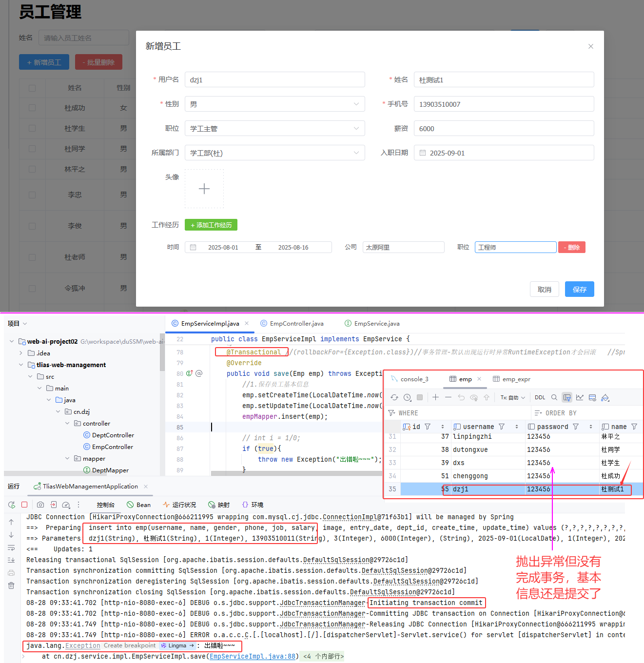Open the emp_expr database tab
The width and height of the screenshot is (644, 663).
coord(516,379)
